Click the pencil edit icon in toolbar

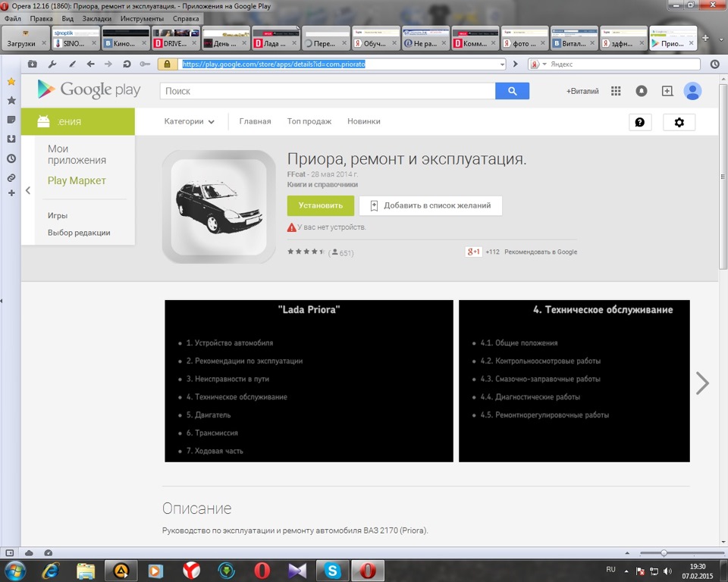coord(72,64)
